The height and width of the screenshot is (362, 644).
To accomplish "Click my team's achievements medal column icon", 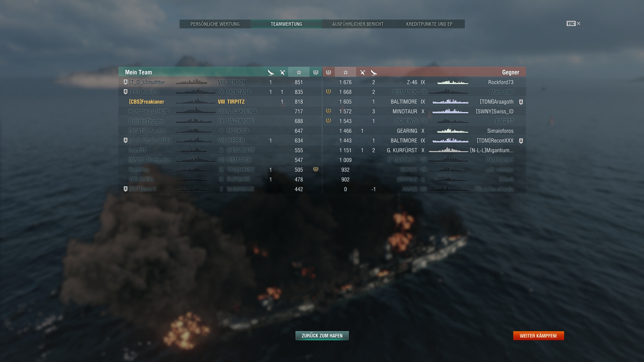I will 316,72.
